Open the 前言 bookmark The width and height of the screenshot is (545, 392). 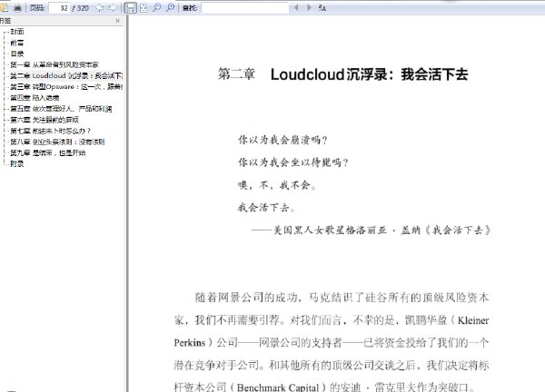17,43
